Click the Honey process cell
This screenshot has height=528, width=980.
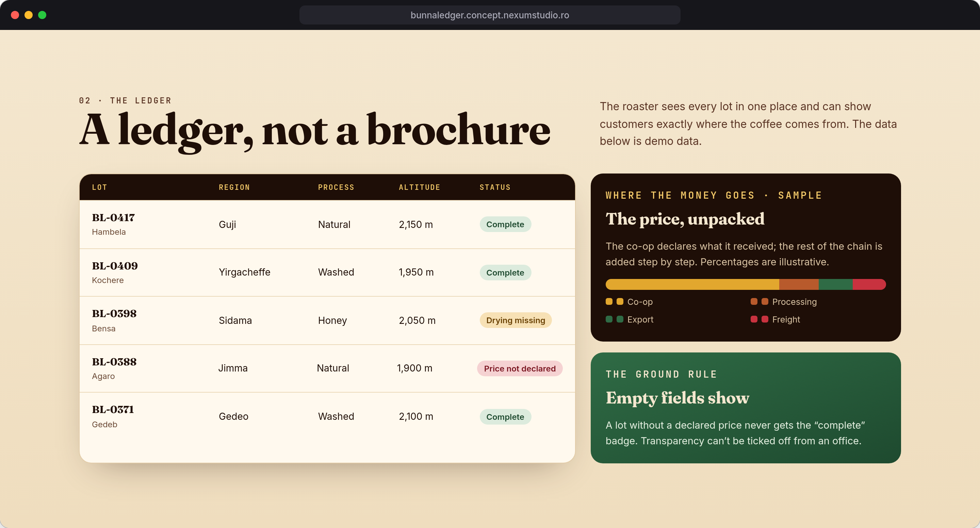332,321
